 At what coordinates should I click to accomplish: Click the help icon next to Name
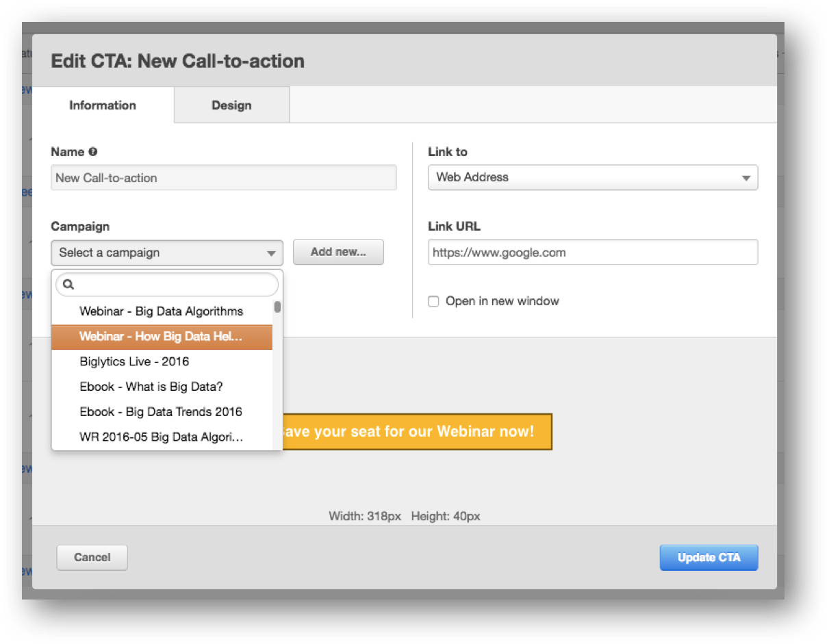94,152
